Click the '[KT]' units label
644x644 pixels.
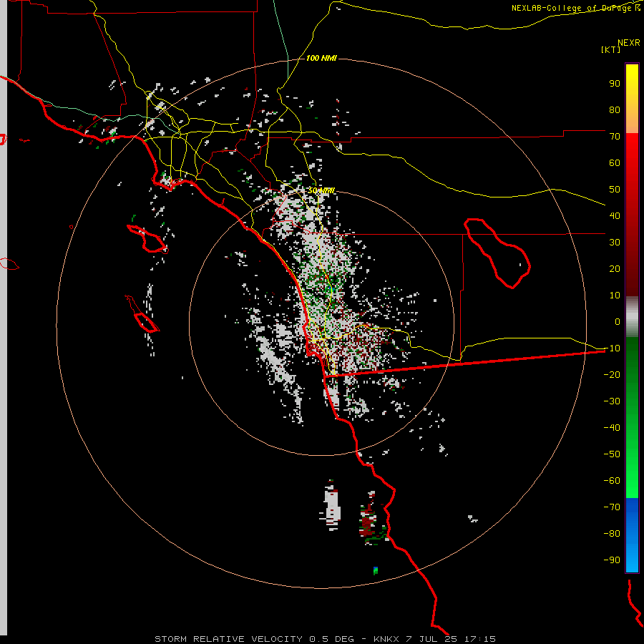point(610,49)
